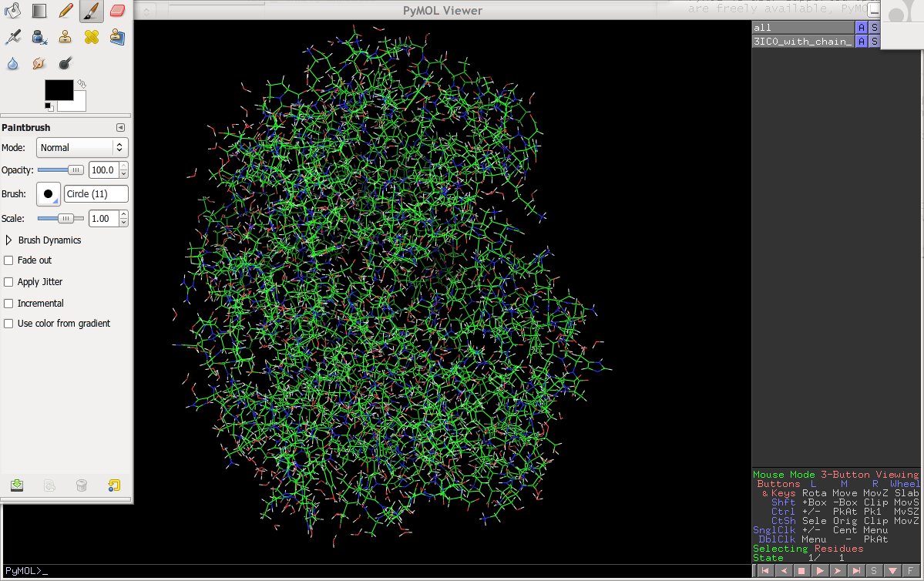Open Show menu S for 'all'
Image resolution: width=924 pixels, height=581 pixels.
tap(875, 27)
